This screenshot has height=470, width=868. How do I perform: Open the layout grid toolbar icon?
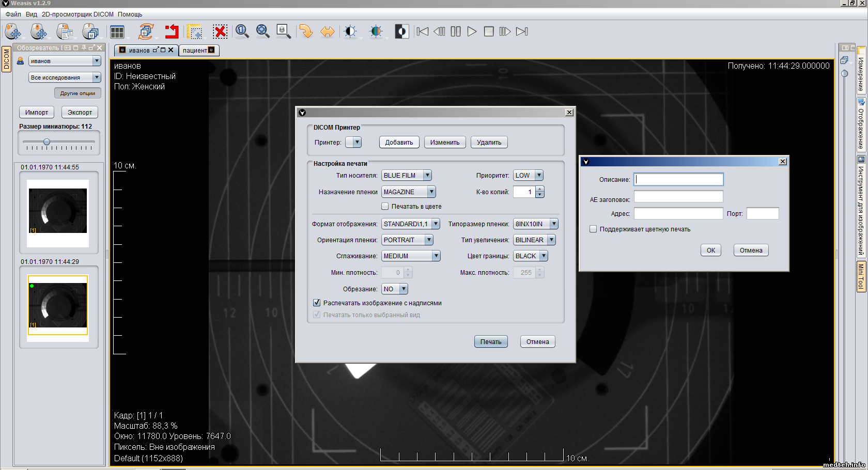117,32
